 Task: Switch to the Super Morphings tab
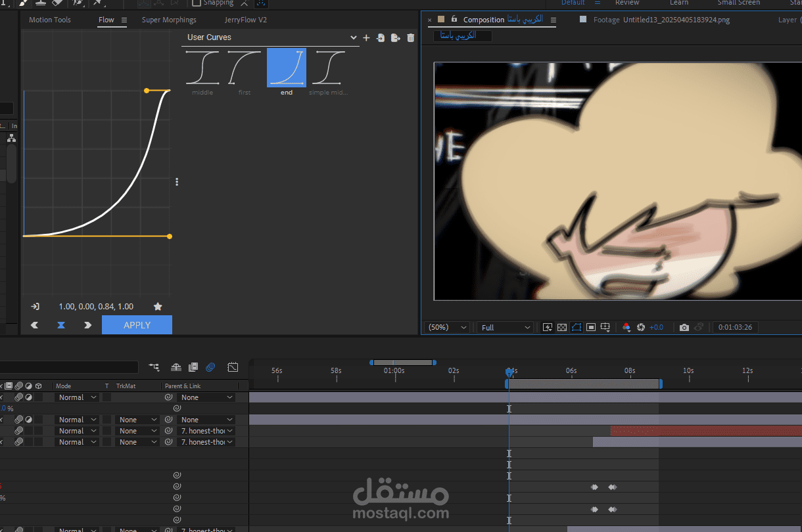[169, 20]
